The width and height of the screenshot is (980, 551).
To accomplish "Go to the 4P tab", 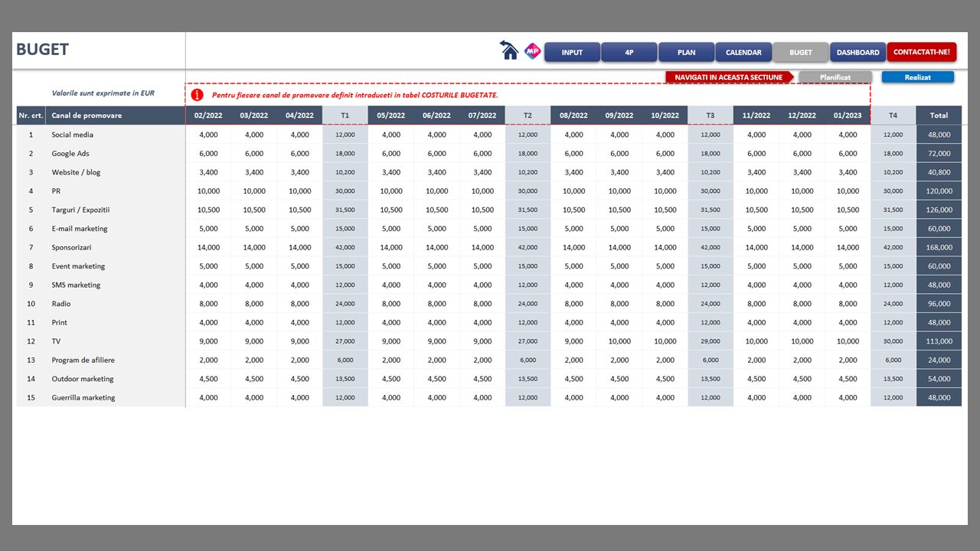I will tap(629, 52).
